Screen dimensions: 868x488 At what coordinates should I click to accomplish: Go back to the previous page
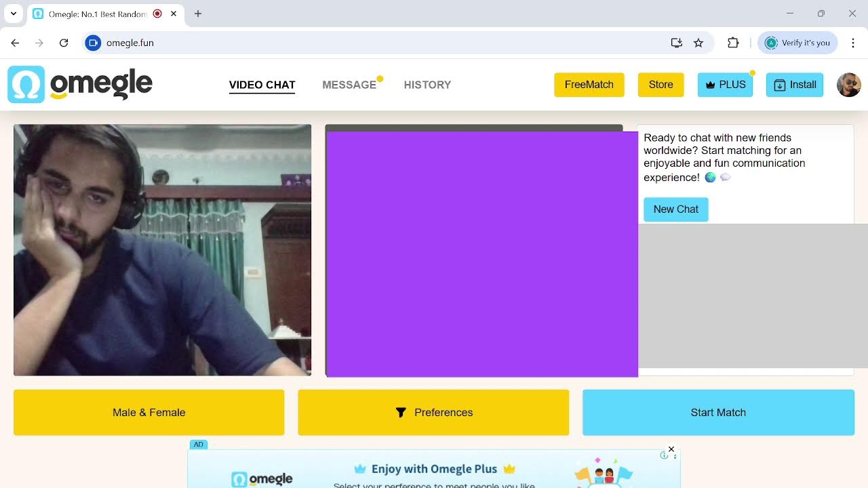tap(15, 43)
